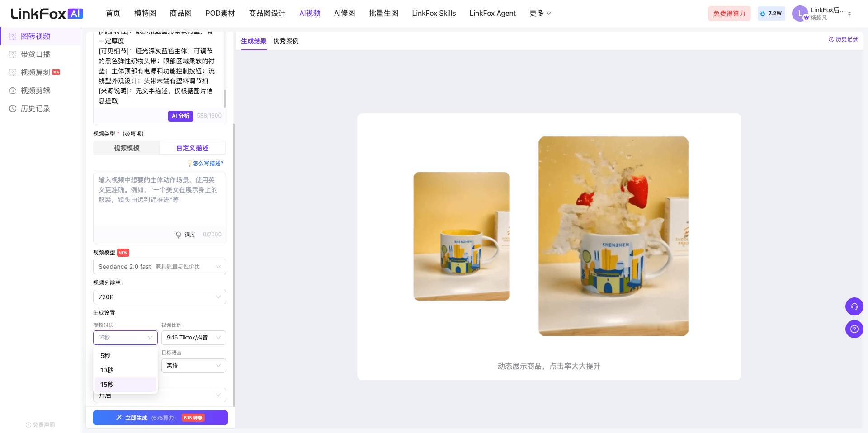Switch to the 优秀案例 tab

[286, 41]
